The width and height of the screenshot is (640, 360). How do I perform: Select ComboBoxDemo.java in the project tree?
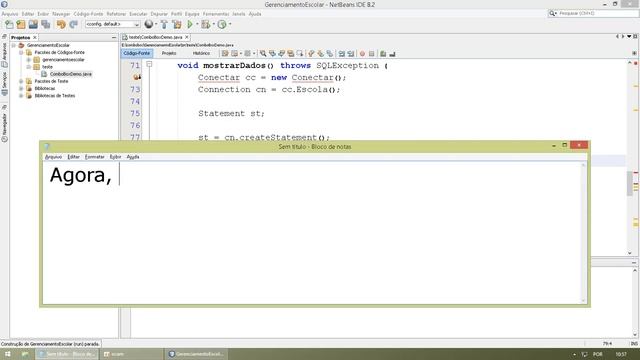click(71, 74)
